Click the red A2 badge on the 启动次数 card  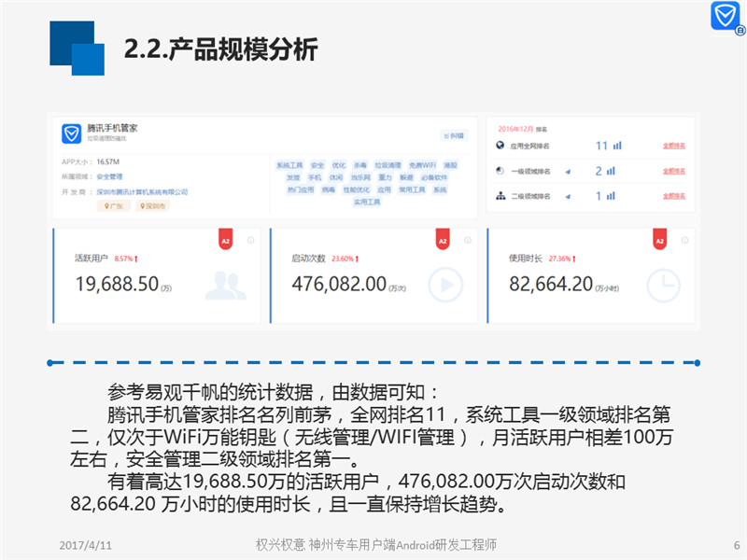click(x=443, y=239)
